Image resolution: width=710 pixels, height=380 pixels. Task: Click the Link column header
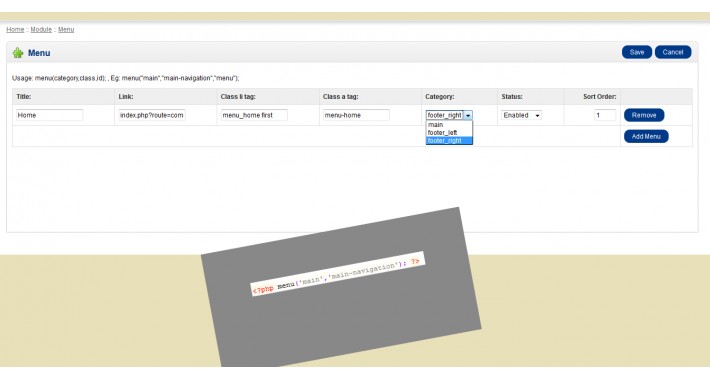[x=126, y=96]
